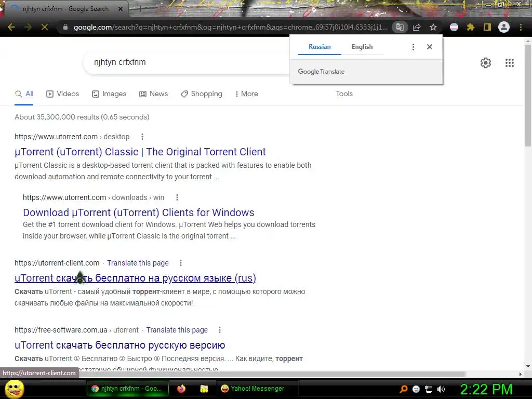This screenshot has height=399, width=532.
Task: Open µTorrent Classic Original Torrent Client result
Action: (140, 152)
